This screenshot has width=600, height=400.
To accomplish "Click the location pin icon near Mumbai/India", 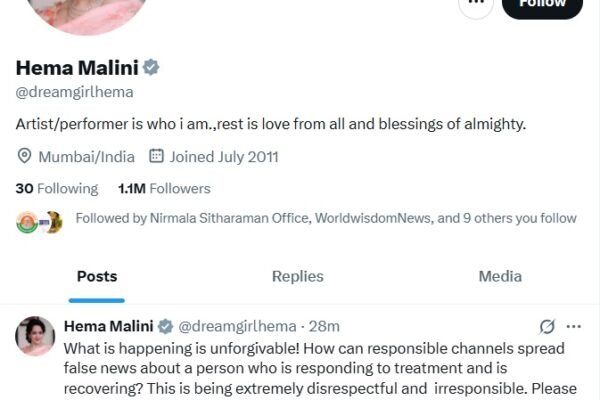I will 25,156.
